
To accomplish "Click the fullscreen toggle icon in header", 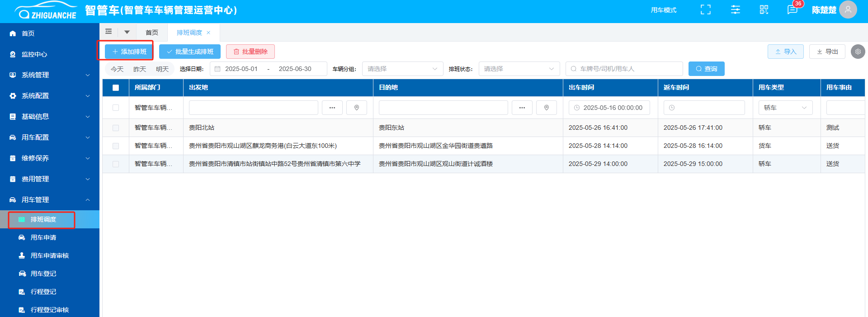I will click(x=705, y=10).
